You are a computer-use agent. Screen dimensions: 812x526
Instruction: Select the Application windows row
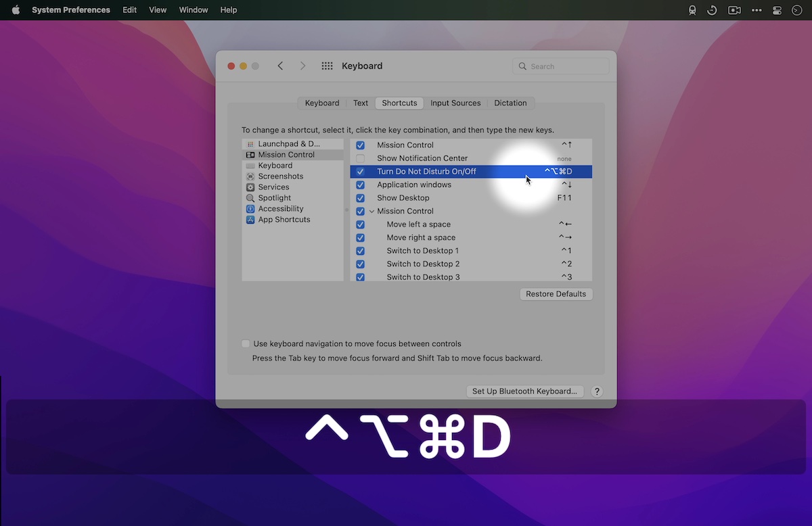(x=471, y=185)
